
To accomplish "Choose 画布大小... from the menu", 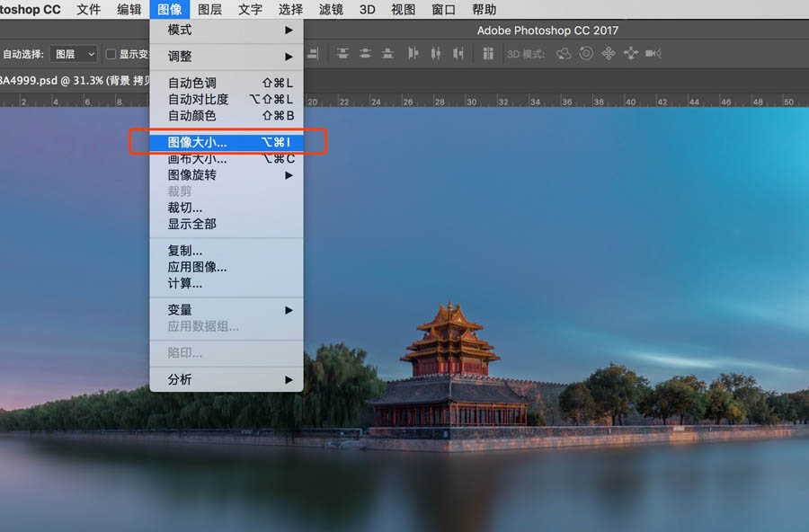I will [227, 159].
